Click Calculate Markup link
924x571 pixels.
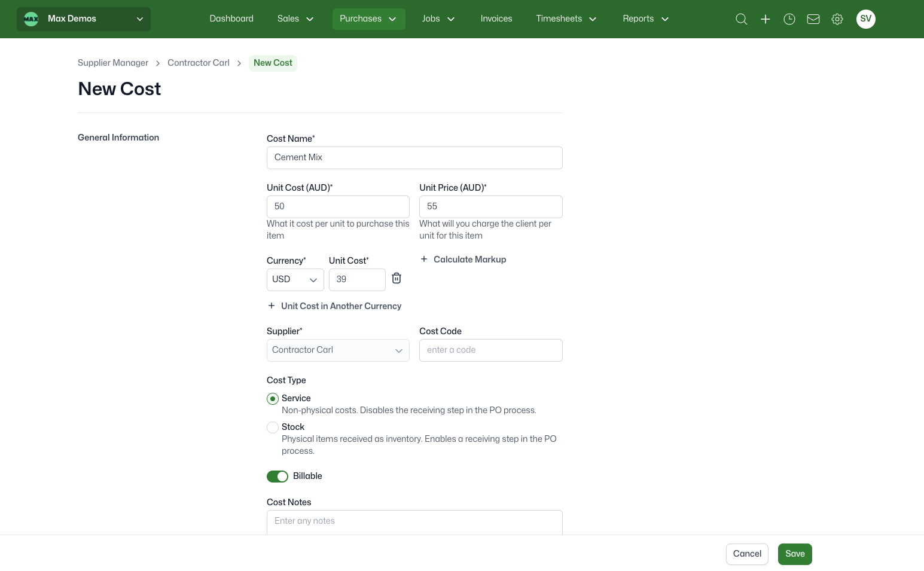463,259
